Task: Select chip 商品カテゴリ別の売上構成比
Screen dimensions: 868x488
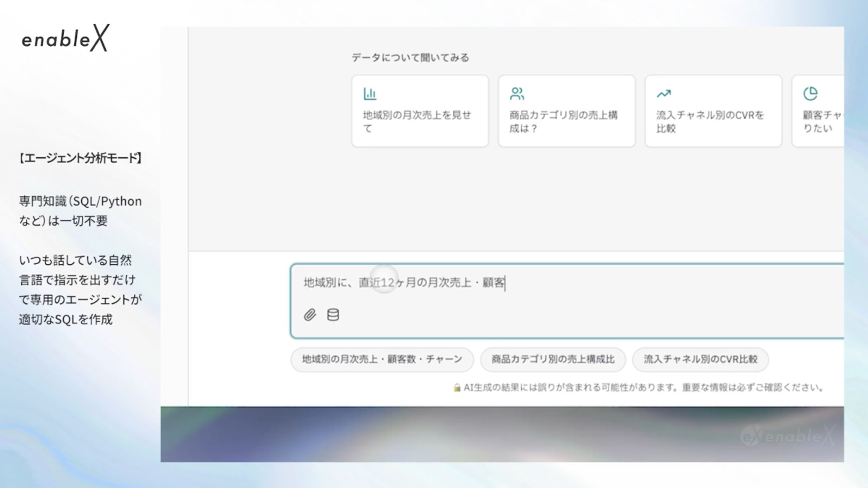Action: point(553,359)
